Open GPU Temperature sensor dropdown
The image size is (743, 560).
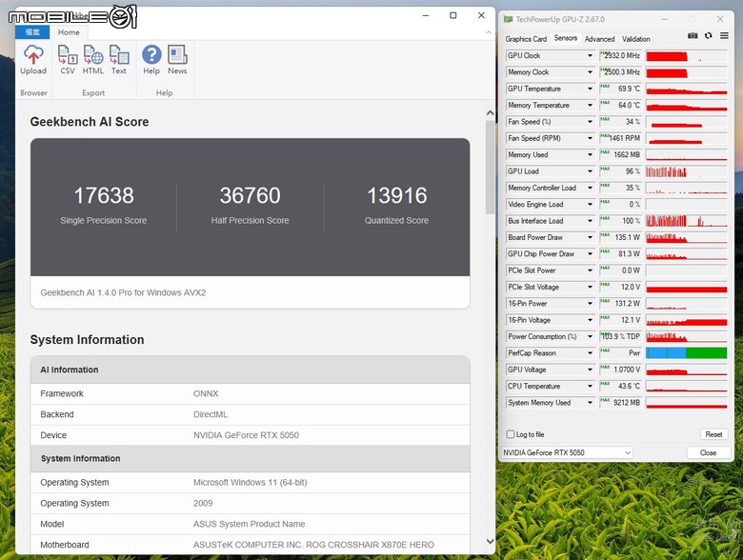[590, 89]
